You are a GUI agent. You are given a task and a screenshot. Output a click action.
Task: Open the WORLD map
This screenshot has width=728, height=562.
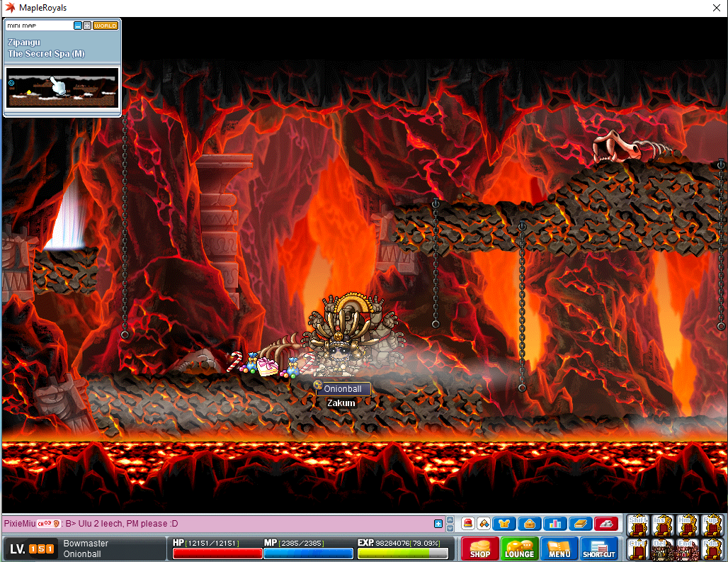point(106,26)
